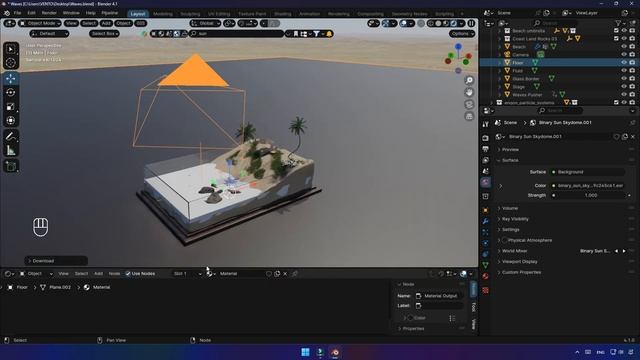Viewport: 640px width, 360px height.
Task: Switch to the Modeling workspace tab
Action: click(x=162, y=14)
